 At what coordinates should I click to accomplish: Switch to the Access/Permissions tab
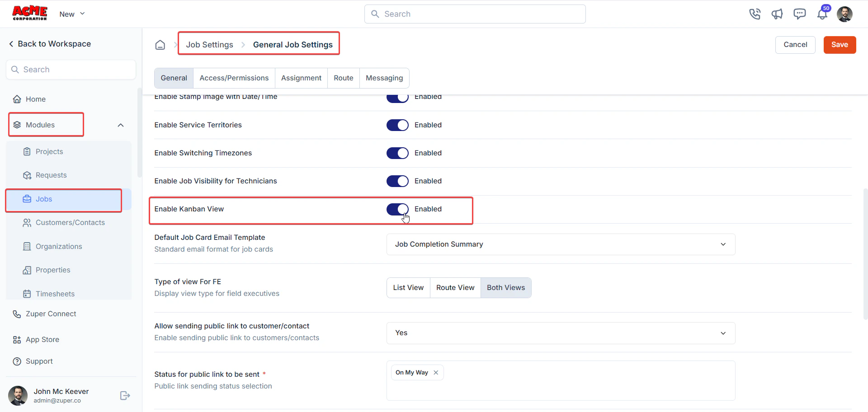point(234,78)
